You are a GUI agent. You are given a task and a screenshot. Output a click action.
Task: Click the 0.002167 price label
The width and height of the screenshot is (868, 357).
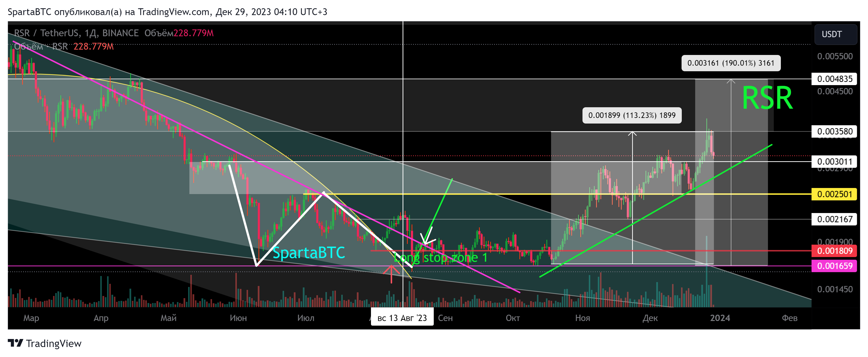coord(834,219)
